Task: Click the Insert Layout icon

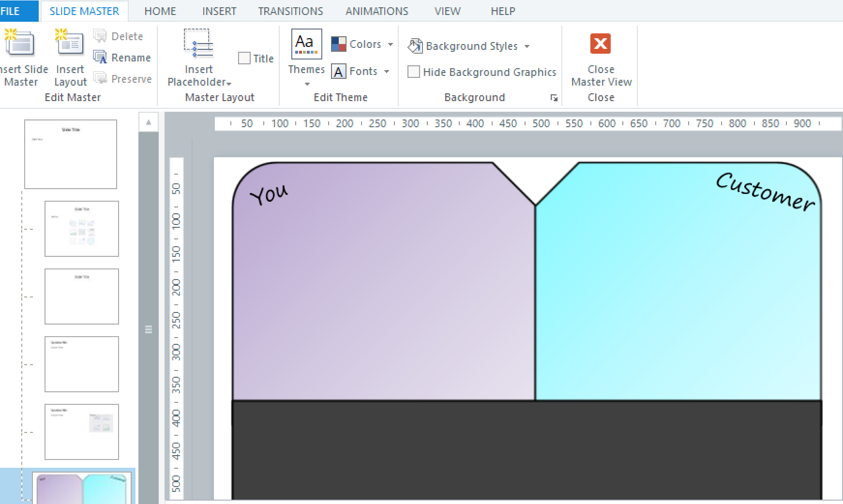Action: click(x=69, y=43)
